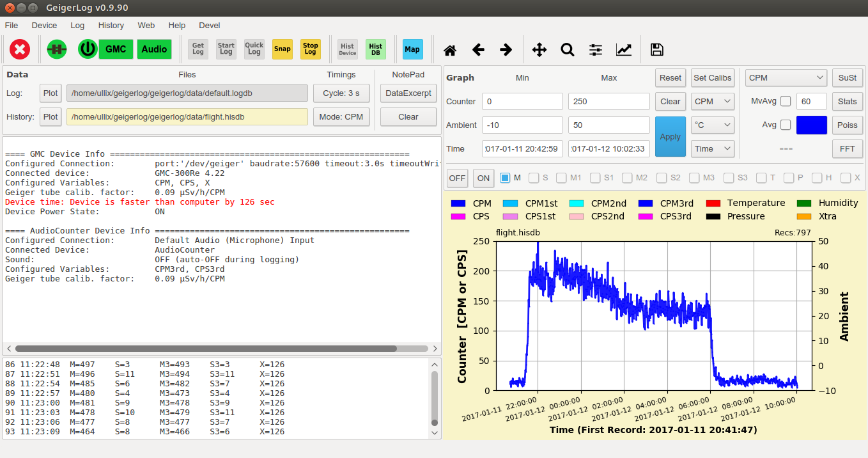Open the Hist DB icon
Image resolution: width=868 pixels, height=458 pixels.
coord(375,49)
